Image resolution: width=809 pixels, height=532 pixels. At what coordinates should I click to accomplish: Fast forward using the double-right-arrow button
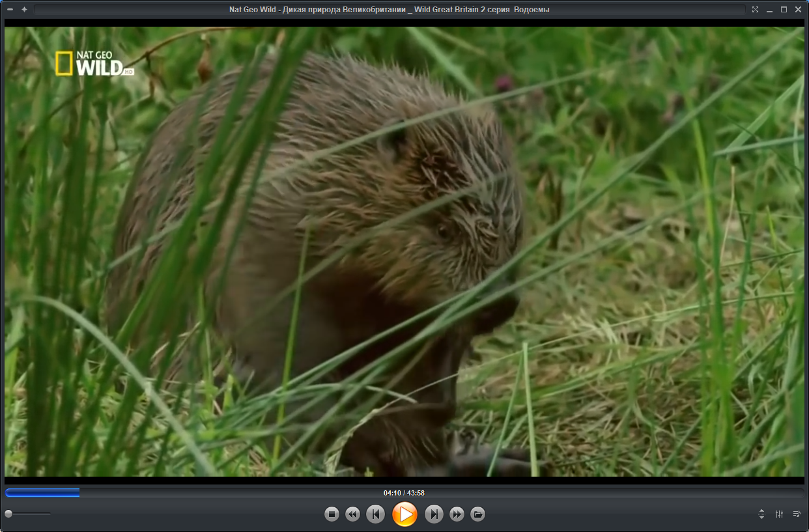click(457, 514)
